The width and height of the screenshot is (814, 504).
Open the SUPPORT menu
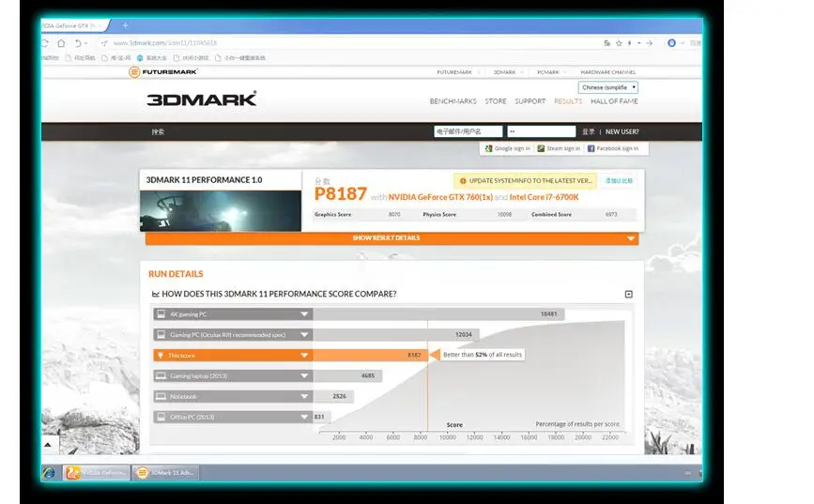(x=530, y=101)
